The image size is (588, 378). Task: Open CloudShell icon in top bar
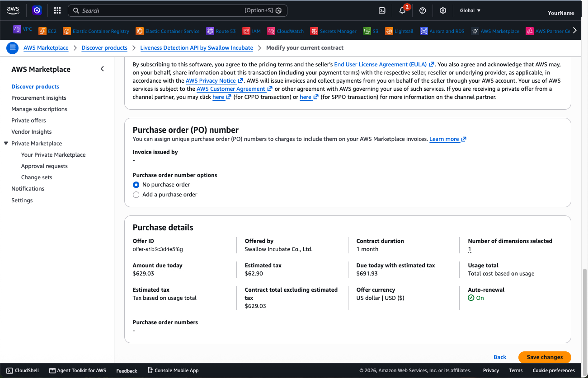(382, 10)
